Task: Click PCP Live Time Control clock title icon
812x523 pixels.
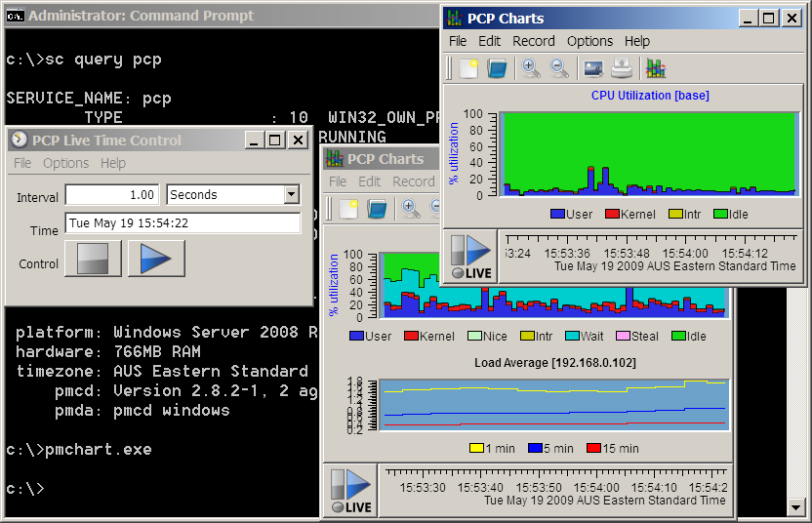Action: pos(19,140)
